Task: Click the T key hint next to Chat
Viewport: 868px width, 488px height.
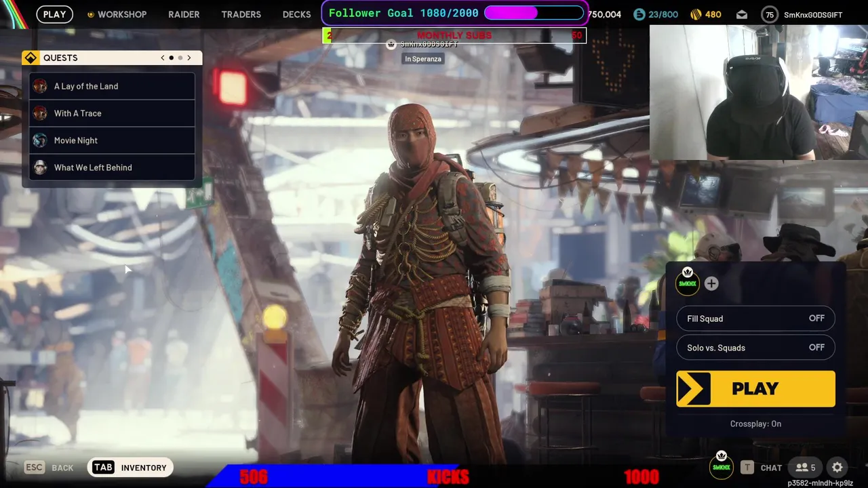Action: coord(747,467)
